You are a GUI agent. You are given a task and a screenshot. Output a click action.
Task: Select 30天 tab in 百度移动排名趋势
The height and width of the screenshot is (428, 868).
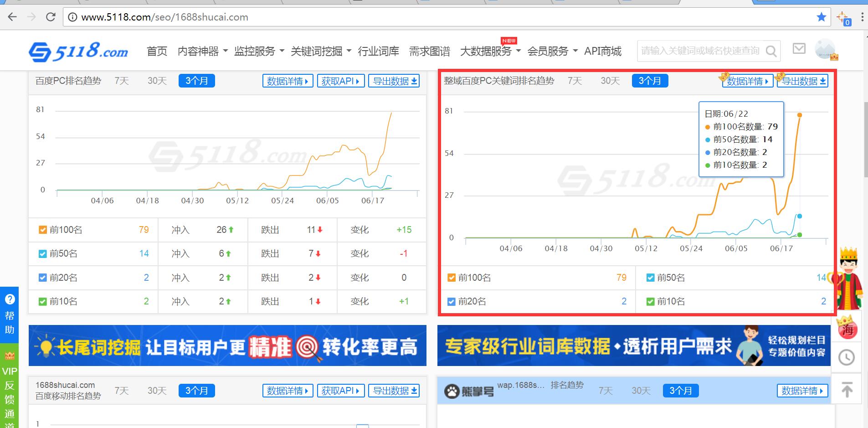157,391
